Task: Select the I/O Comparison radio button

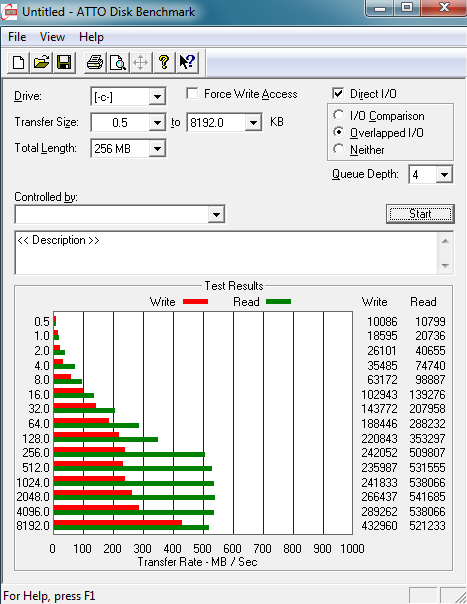Action: [338, 115]
